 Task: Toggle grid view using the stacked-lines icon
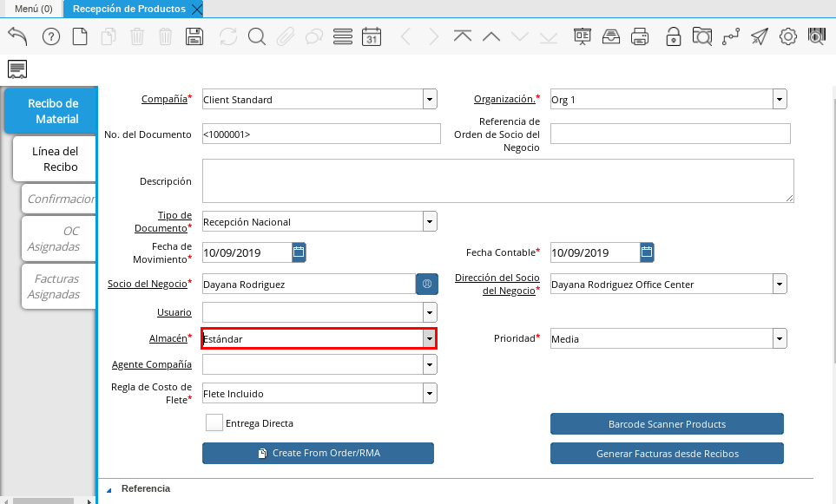click(x=342, y=36)
